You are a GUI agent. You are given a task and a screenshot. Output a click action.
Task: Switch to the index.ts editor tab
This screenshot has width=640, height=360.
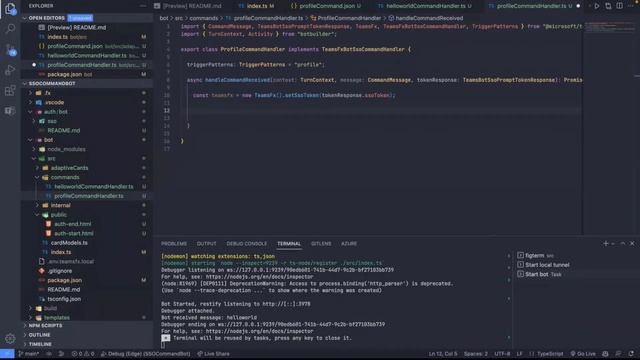pyautogui.click(x=256, y=6)
